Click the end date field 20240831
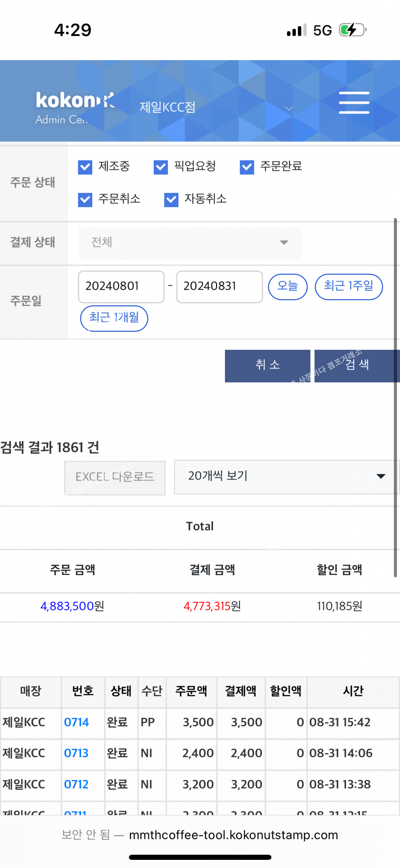The image size is (400, 868). coord(219,286)
